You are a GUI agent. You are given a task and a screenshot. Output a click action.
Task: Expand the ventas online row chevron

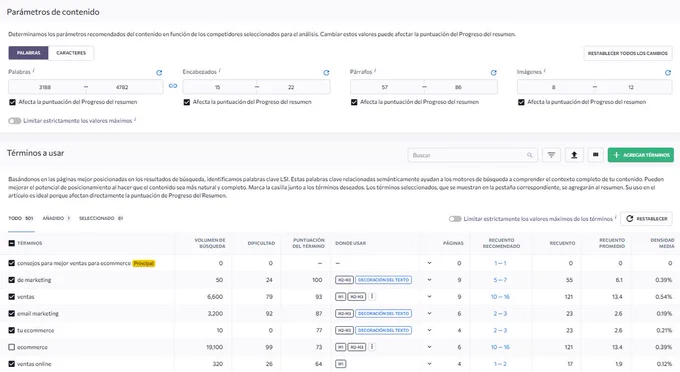(429, 364)
